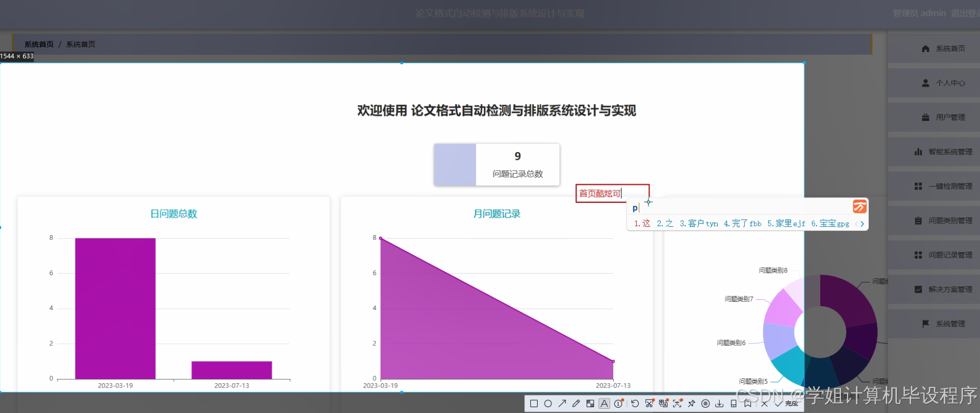Open 系统首页 in the sidebar
This screenshot has height=413, width=980.
(934, 48)
